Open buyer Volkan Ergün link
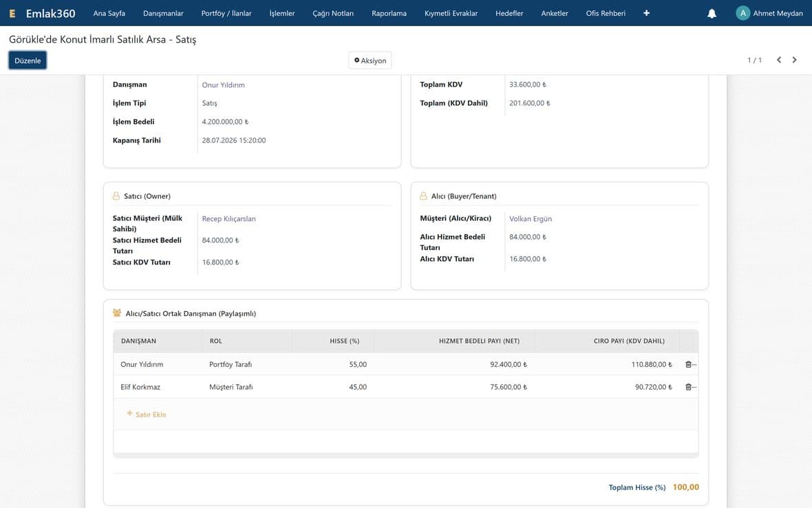Viewport: 812px width, 508px height. click(531, 219)
